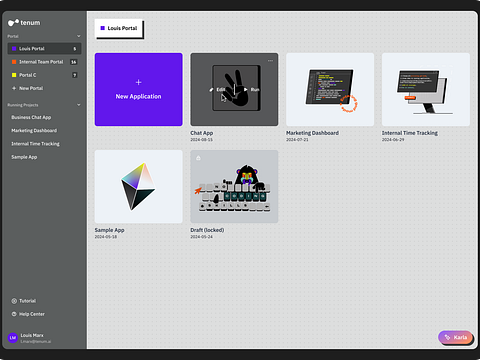Open Internal Time Tracking in Running Projects
The width and height of the screenshot is (480, 360).
click(x=35, y=144)
